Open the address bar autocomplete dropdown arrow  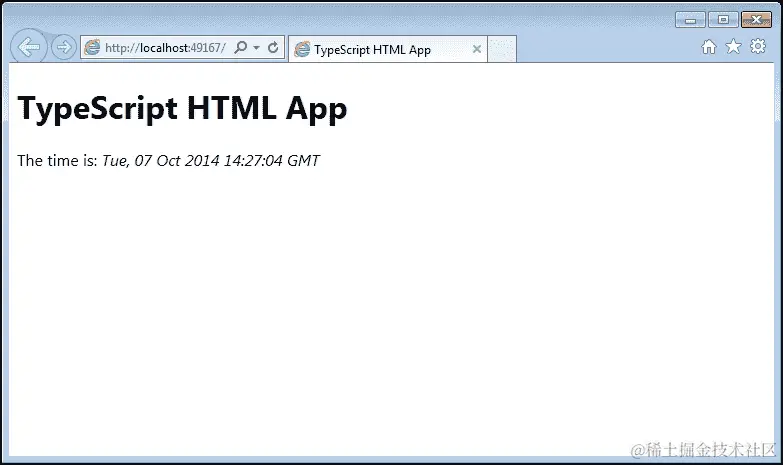pyautogui.click(x=257, y=48)
